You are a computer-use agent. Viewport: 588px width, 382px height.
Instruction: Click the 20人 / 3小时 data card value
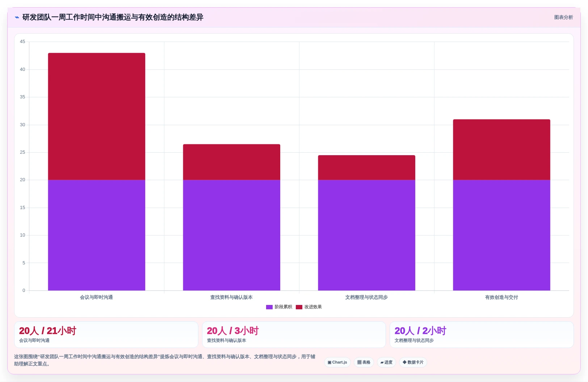(233, 331)
